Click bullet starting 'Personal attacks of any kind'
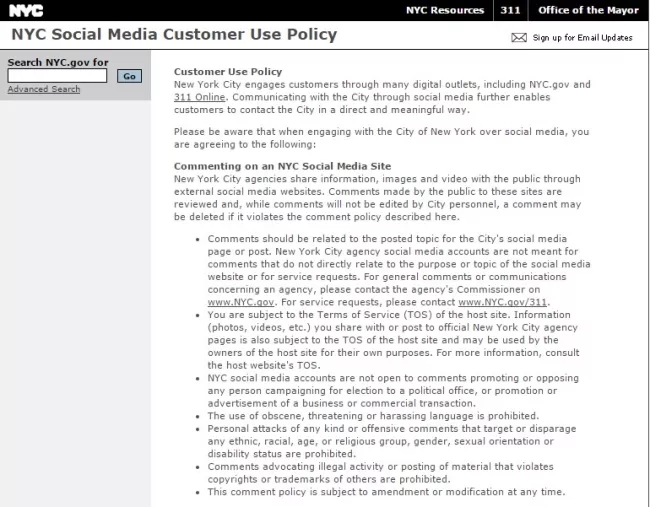 click(x=392, y=441)
